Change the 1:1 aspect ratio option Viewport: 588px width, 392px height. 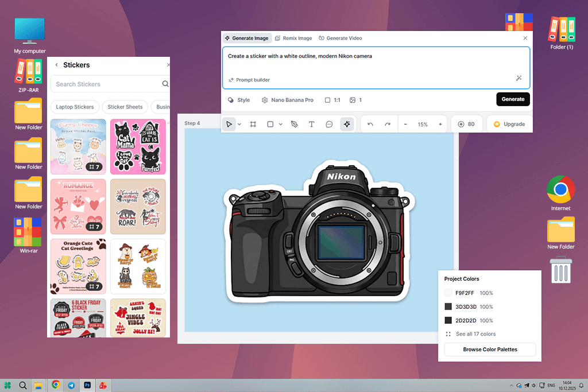pyautogui.click(x=332, y=100)
